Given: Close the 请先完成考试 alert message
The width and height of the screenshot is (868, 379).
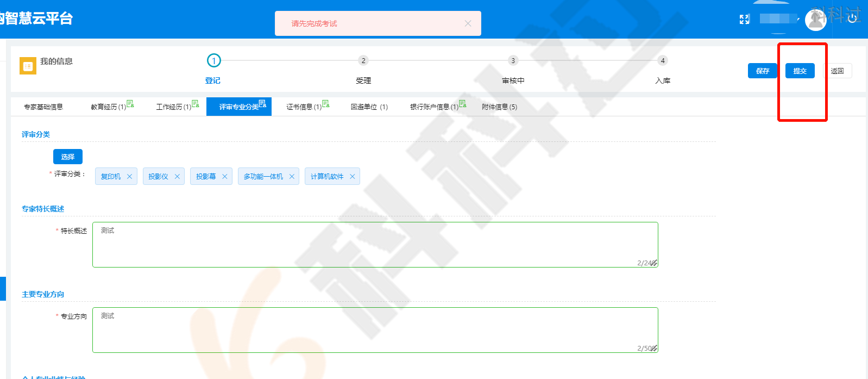Looking at the screenshot, I should pyautogui.click(x=468, y=23).
